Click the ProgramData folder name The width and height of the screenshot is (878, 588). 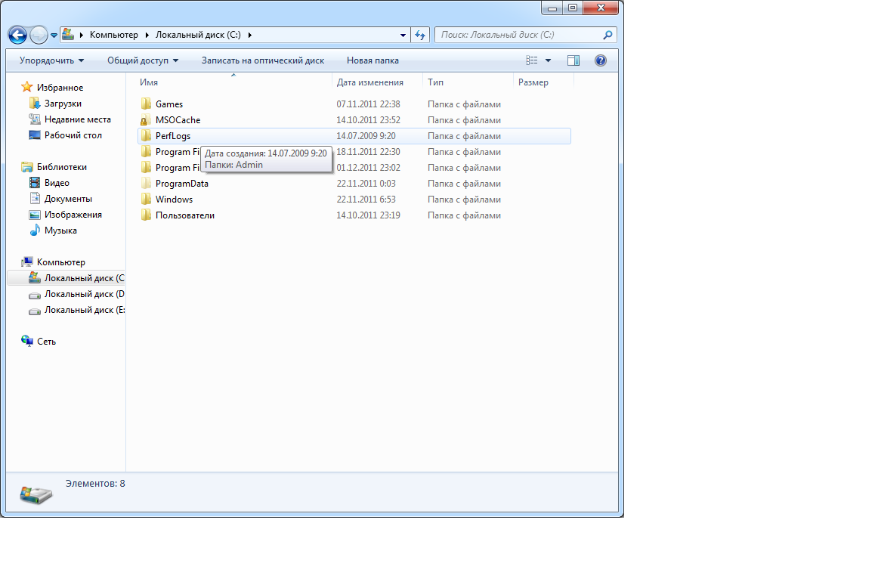pos(182,184)
